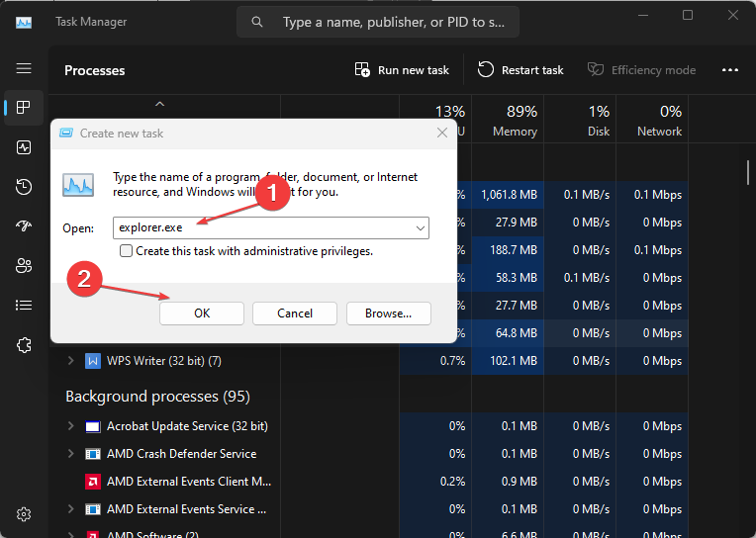Viewport: 756px width, 538px height.
Task: Click the AMD External Events Service icon
Action: click(x=93, y=509)
